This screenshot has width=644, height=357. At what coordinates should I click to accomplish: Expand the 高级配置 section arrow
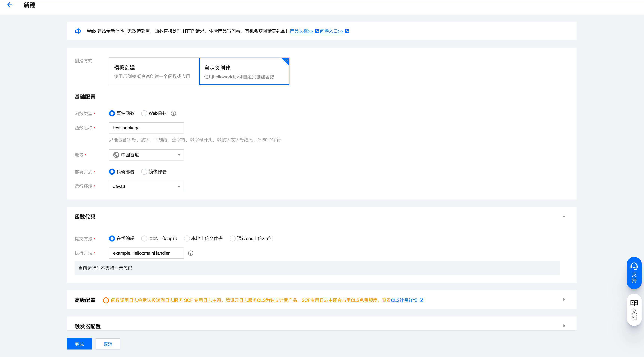[564, 300]
